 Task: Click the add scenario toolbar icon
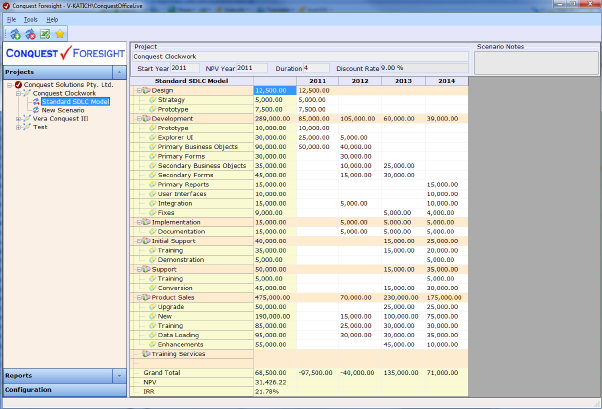tap(15, 34)
